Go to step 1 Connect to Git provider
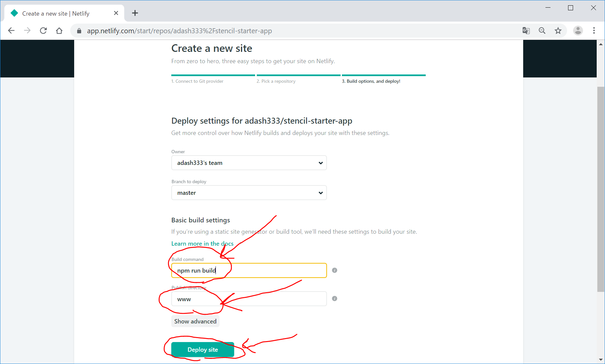 tap(197, 81)
